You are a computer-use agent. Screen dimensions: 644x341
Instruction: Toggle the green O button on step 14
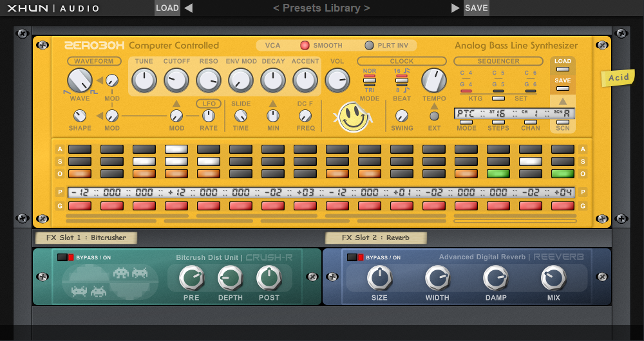click(x=498, y=174)
